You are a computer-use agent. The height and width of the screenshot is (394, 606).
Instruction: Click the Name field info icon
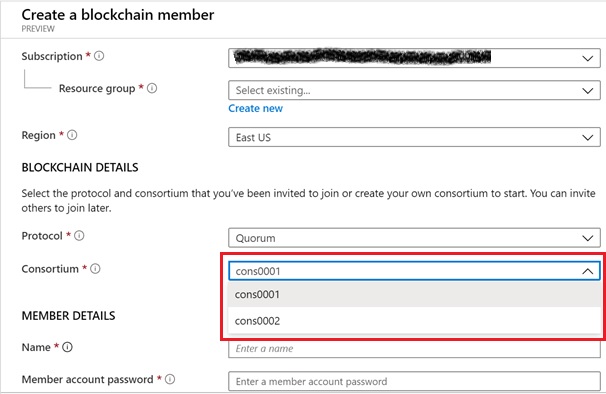pos(67,347)
